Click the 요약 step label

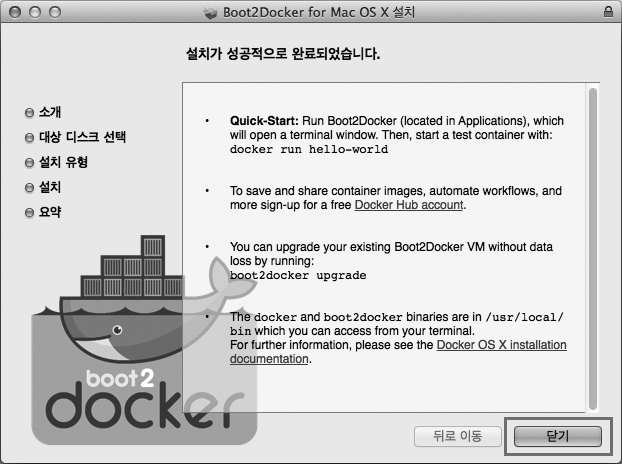(50, 212)
